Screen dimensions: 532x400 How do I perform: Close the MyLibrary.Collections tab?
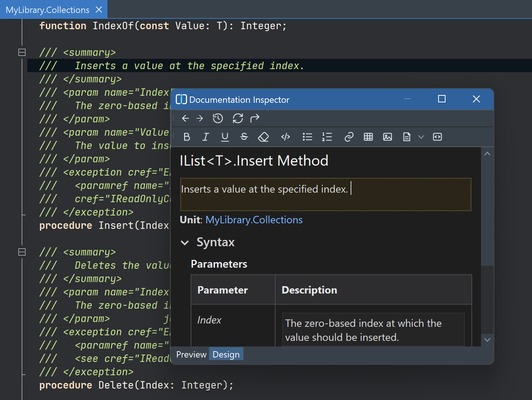(99, 10)
